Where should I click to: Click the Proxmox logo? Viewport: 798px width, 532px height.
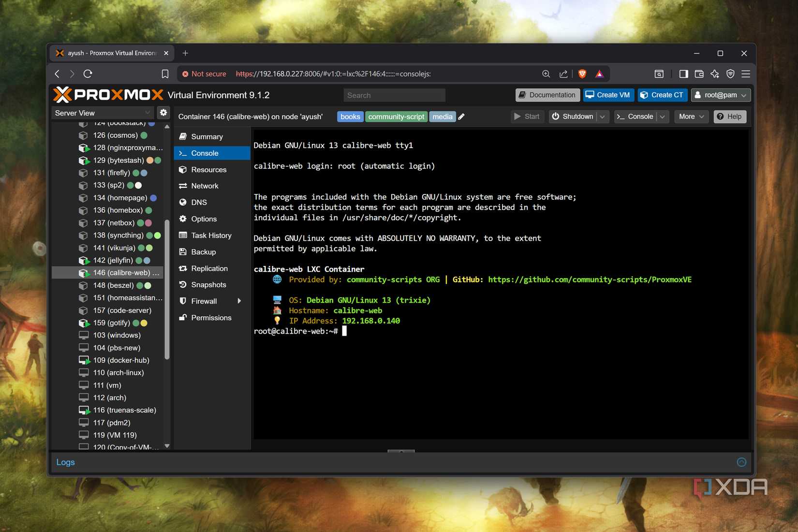[108, 95]
